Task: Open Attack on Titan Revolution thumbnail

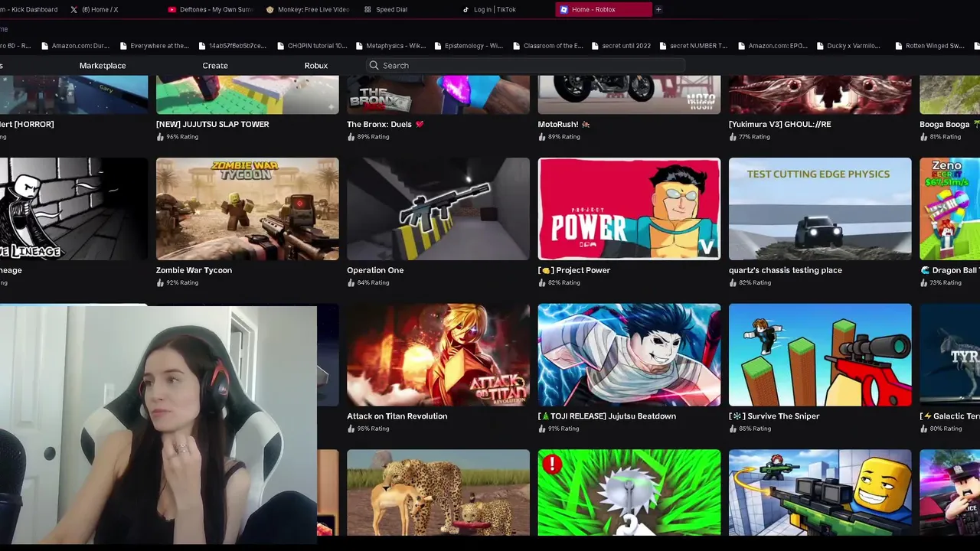Action: pyautogui.click(x=438, y=355)
